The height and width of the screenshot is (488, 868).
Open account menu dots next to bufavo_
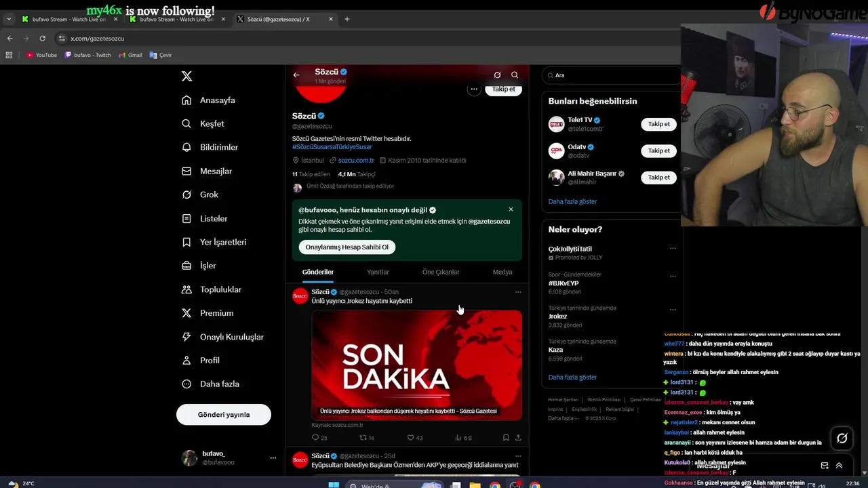(273, 458)
